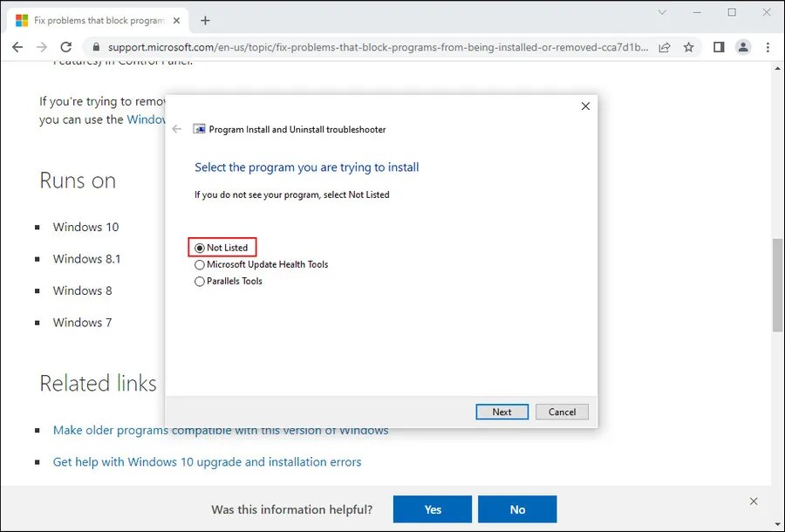
Task: Cancel the troubleshooter dialog
Action: pyautogui.click(x=562, y=412)
